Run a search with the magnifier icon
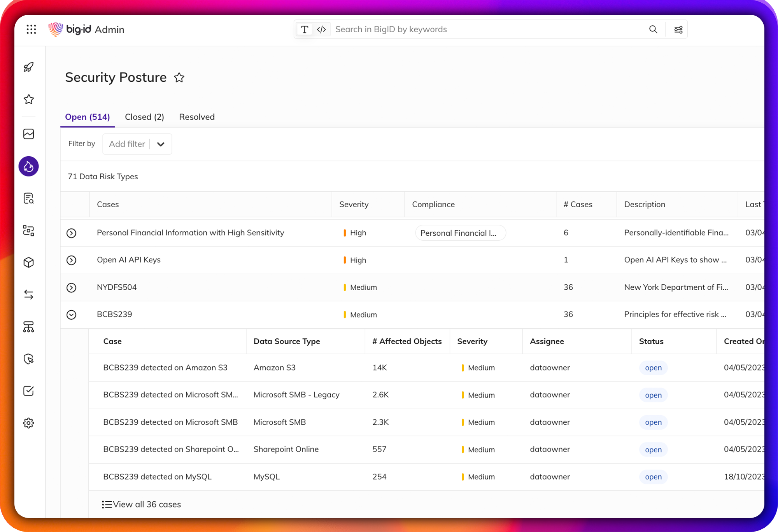 point(653,29)
